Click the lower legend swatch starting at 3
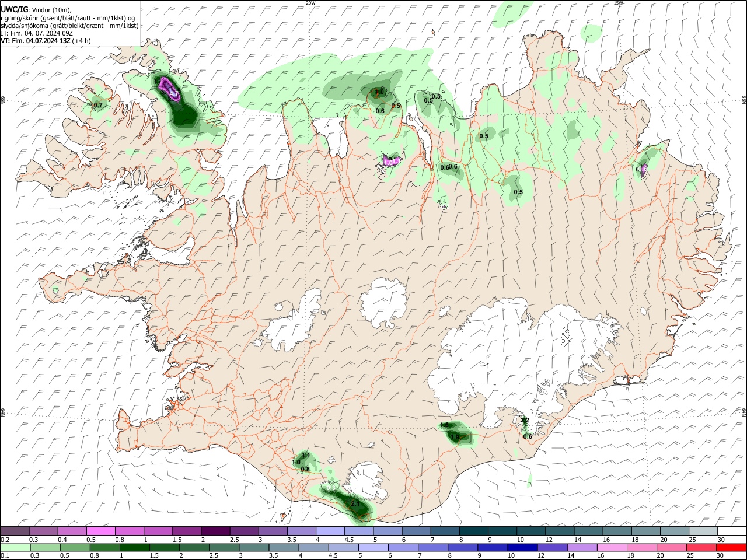 253,547
